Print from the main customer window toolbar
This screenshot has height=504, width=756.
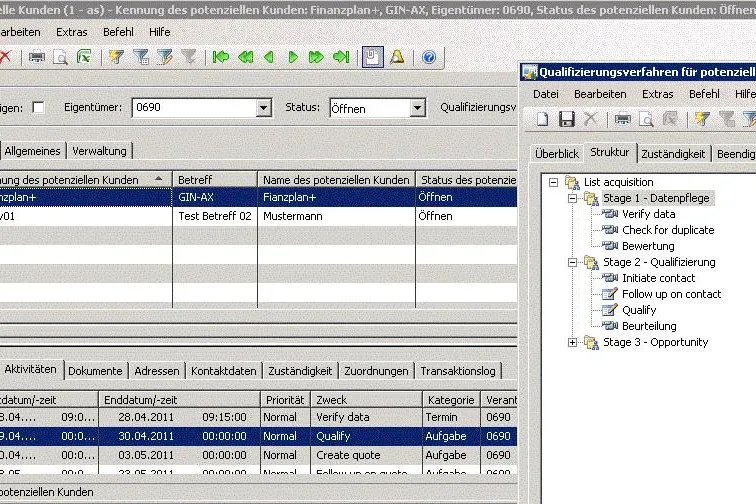click(37, 57)
